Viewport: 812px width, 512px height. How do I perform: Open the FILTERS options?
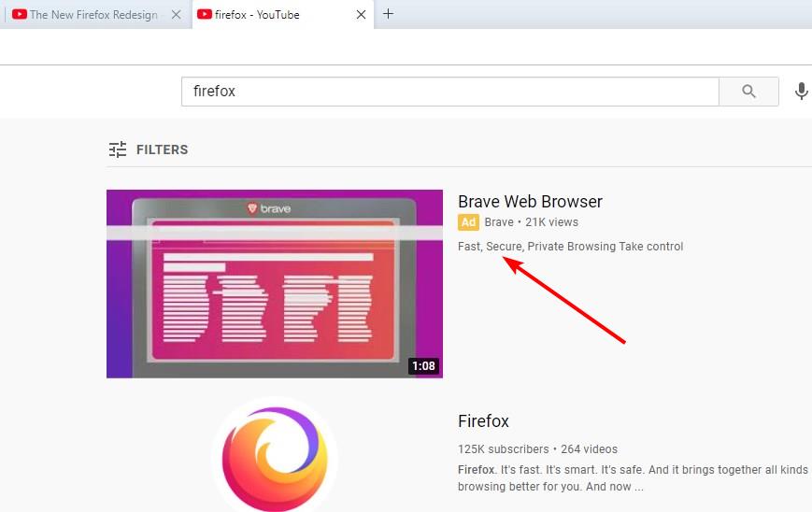(149, 149)
